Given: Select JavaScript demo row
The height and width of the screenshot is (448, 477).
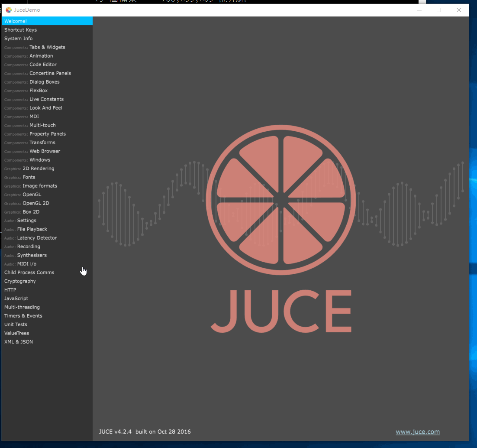Looking at the screenshot, I should tap(47, 299).
